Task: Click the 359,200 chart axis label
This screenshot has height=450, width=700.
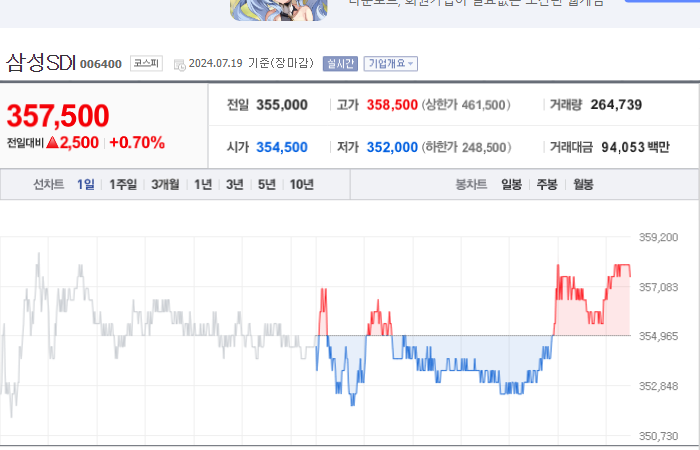Action: [658, 238]
